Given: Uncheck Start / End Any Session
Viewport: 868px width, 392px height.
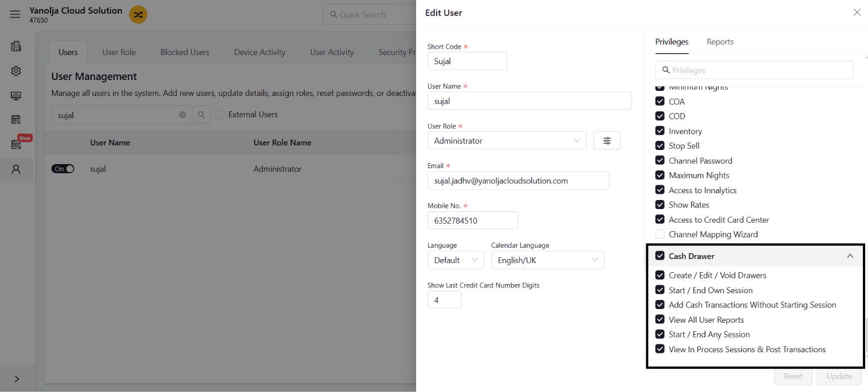Looking at the screenshot, I should point(660,334).
